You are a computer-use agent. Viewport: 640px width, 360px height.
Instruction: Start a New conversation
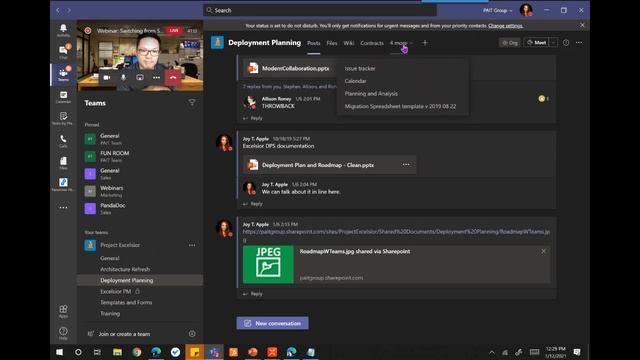pos(273,323)
